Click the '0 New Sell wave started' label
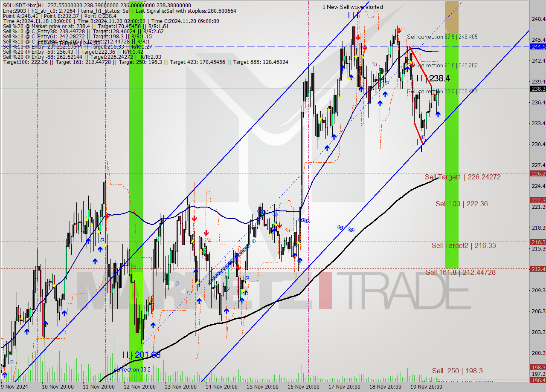The image size is (546, 392). click(x=352, y=7)
